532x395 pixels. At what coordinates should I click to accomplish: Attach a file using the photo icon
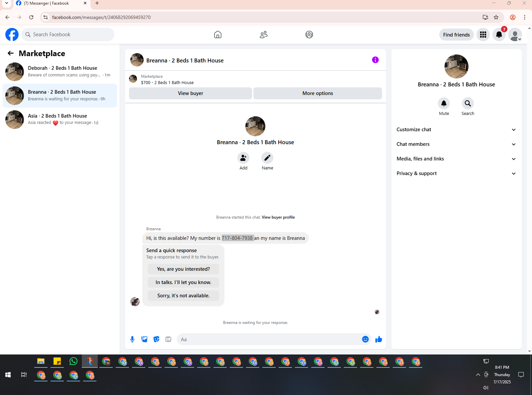[x=144, y=339]
